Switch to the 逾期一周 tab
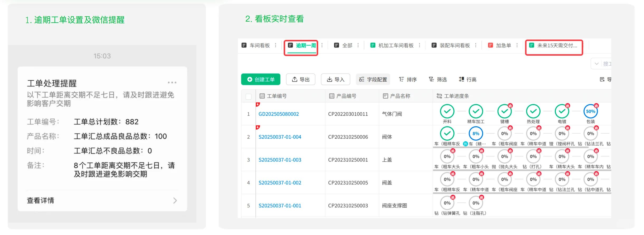Image resolution: width=644 pixels, height=235 pixels. coord(302,45)
